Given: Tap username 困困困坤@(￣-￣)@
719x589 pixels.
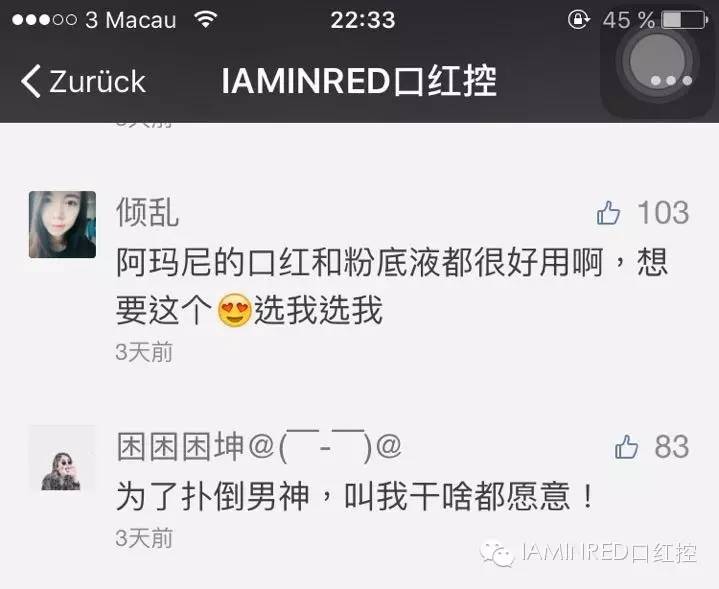Looking at the screenshot, I should [259, 446].
